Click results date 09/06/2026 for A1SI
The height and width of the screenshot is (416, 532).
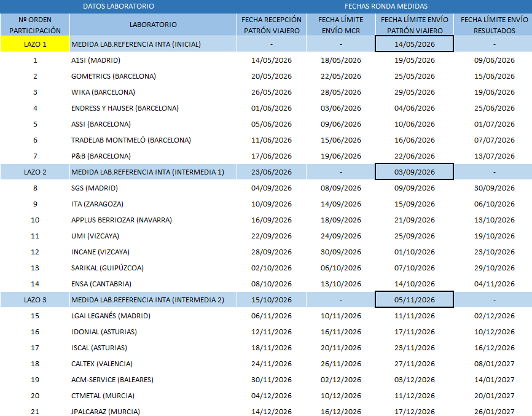(494, 60)
